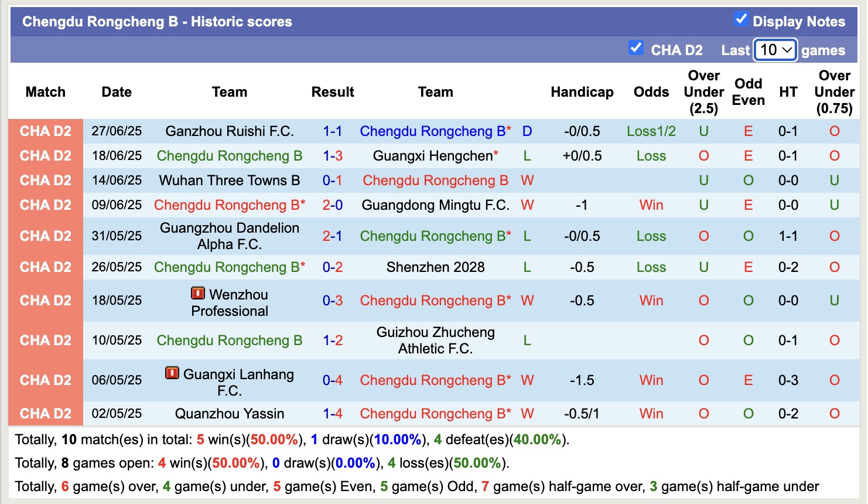The width and height of the screenshot is (868, 504).
Task: Select the CHA D2 badge on the 27/06/25 row
Action: point(45,131)
